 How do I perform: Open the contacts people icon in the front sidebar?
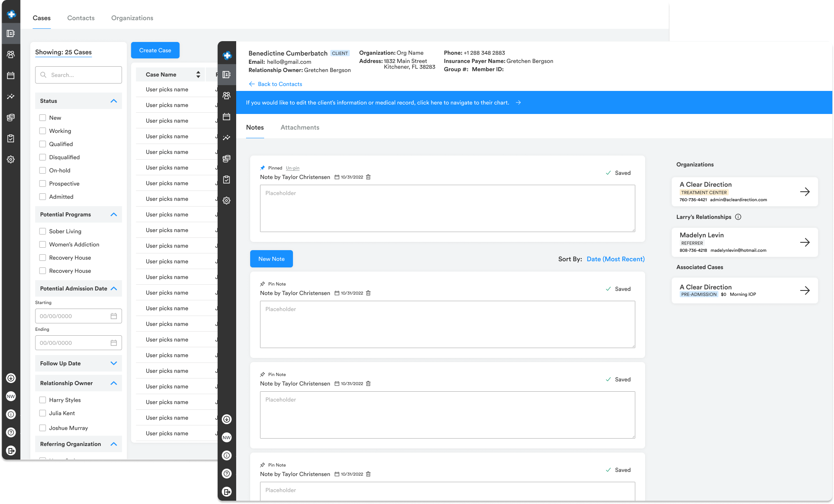[226, 95]
